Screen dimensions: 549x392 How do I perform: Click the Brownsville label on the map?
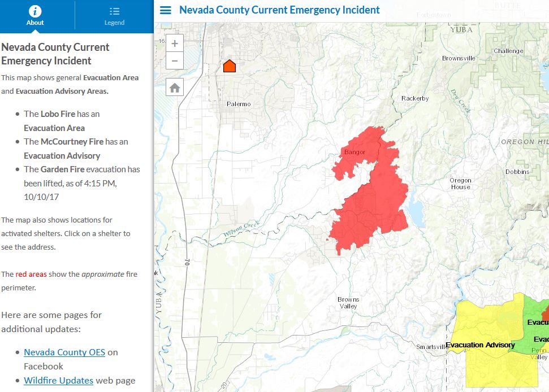458,58
